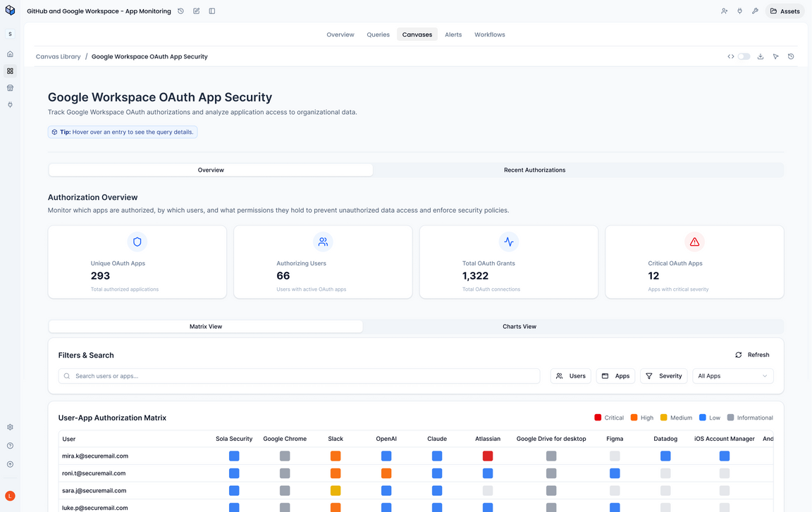812x512 pixels.
Task: Select the apps grid icon in sidebar
Action: [10, 70]
